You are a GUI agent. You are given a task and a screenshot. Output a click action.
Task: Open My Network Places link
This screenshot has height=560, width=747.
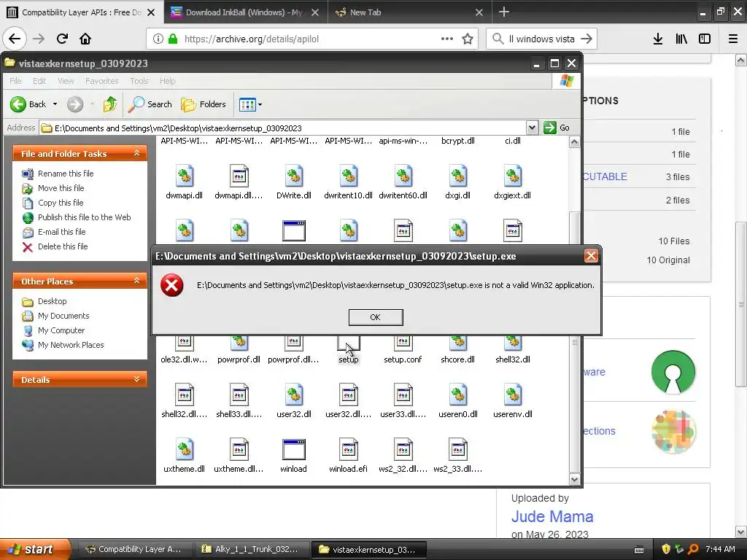point(71,345)
